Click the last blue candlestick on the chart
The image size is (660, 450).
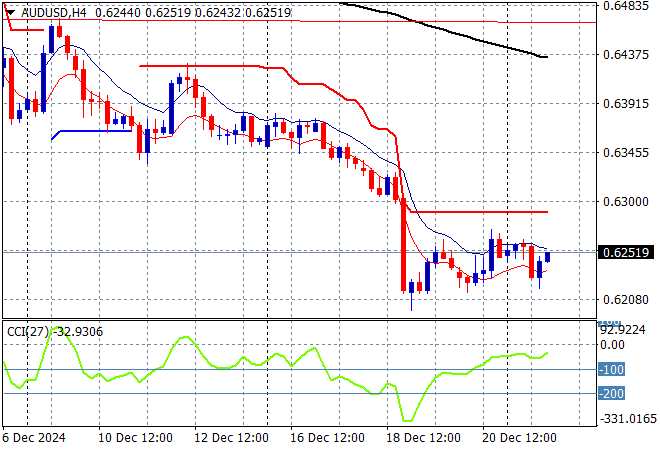[x=548, y=257]
